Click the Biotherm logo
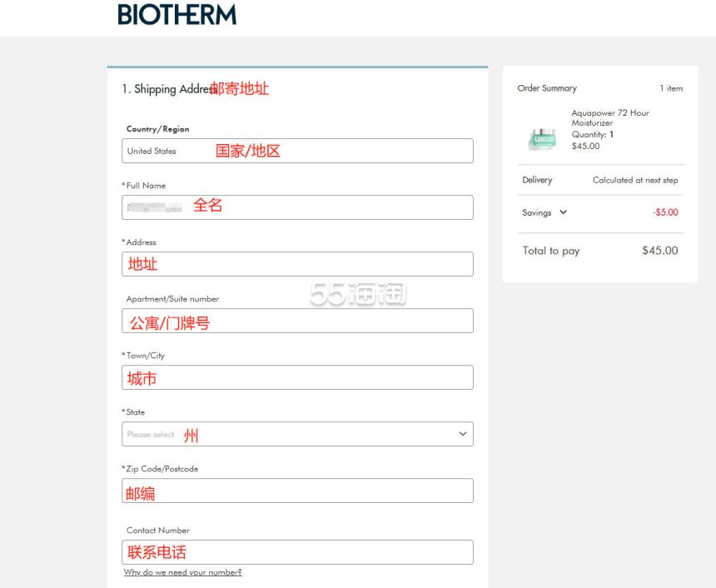This screenshot has height=588, width=716. (177, 15)
